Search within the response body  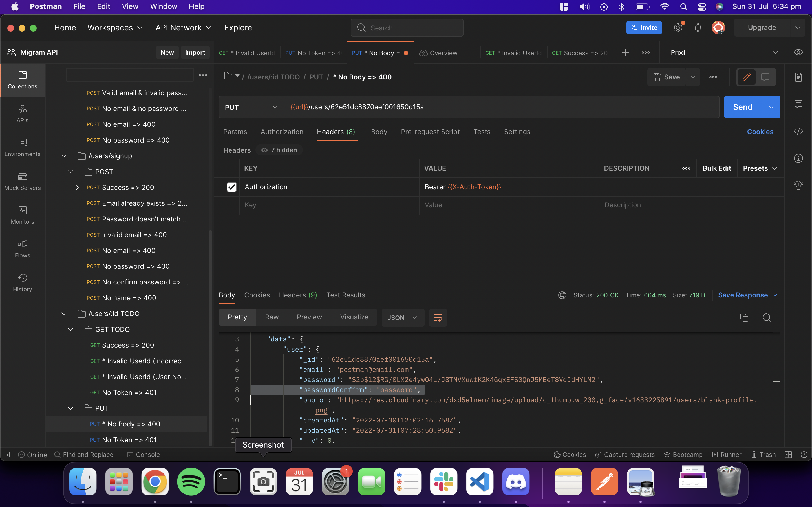click(767, 317)
